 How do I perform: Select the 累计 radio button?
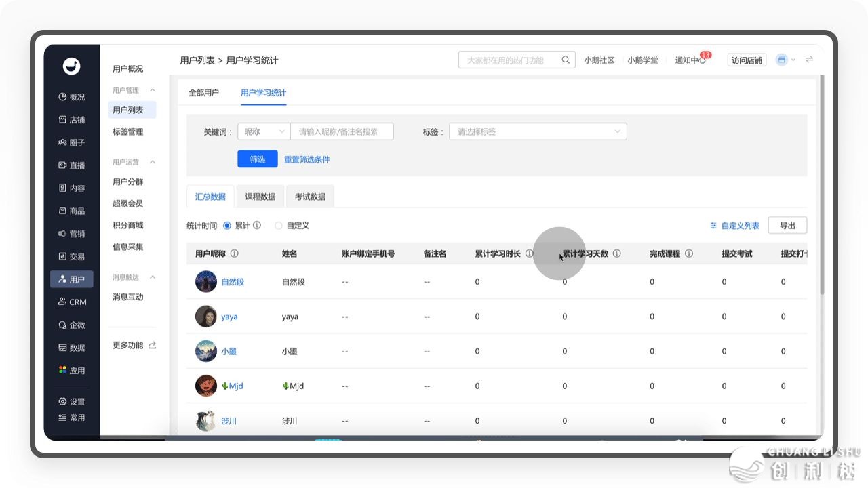click(x=227, y=226)
